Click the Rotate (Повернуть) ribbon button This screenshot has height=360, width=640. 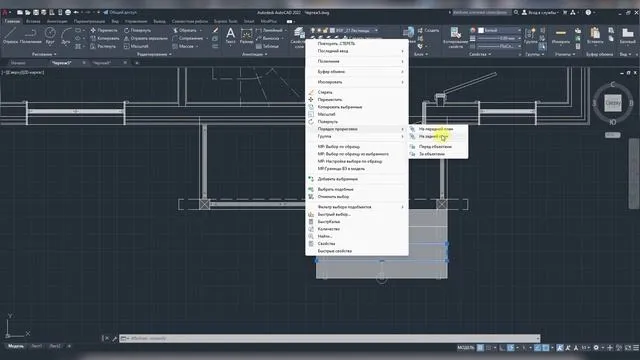tap(138, 30)
